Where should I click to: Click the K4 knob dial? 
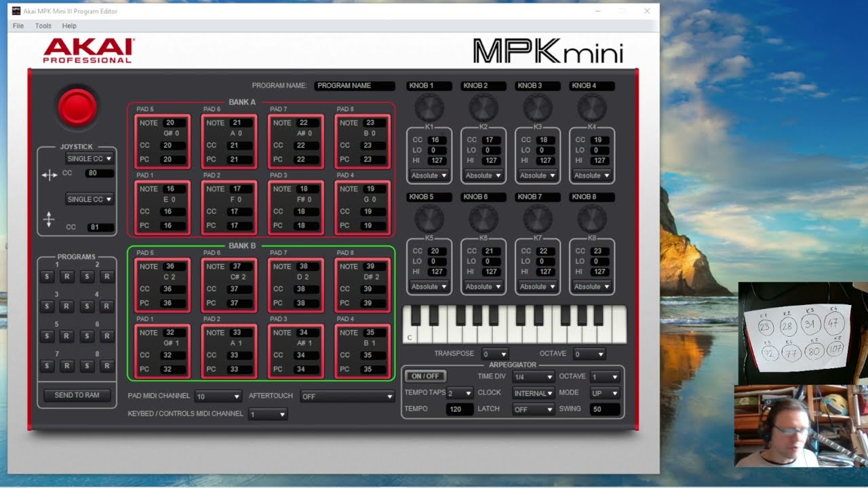point(591,107)
